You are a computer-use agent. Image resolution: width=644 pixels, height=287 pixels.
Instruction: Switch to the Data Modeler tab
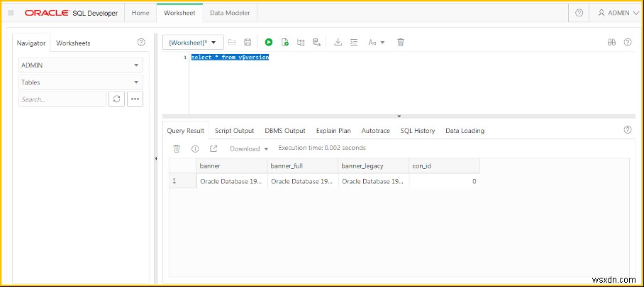231,13
